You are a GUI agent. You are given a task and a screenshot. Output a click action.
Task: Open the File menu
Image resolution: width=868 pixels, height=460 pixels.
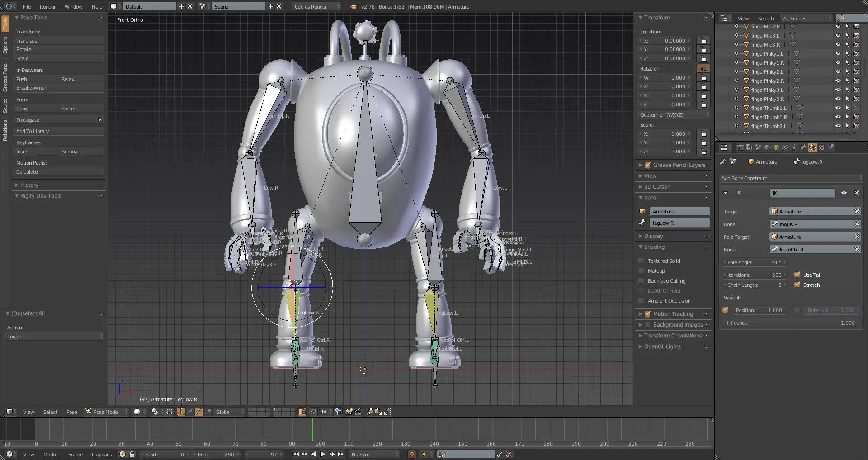[x=27, y=6]
